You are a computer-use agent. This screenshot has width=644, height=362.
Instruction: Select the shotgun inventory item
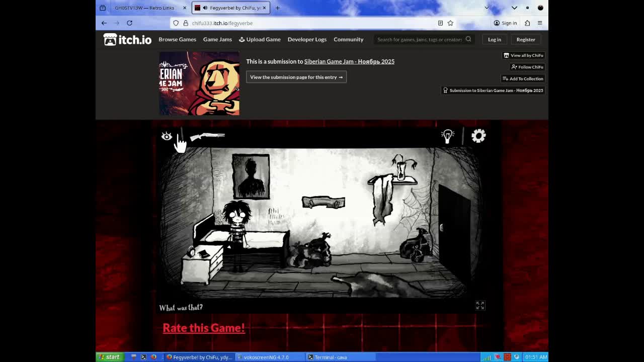click(207, 136)
